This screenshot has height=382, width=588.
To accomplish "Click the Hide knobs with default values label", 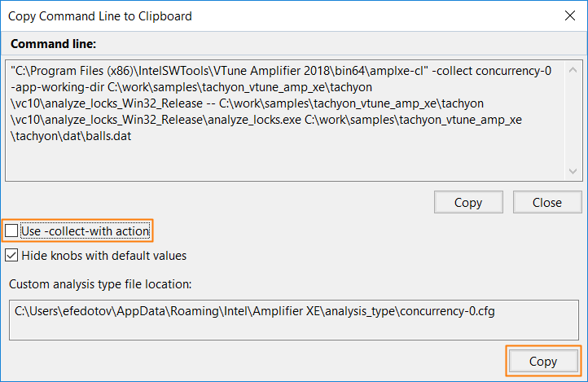I will coord(104,256).
